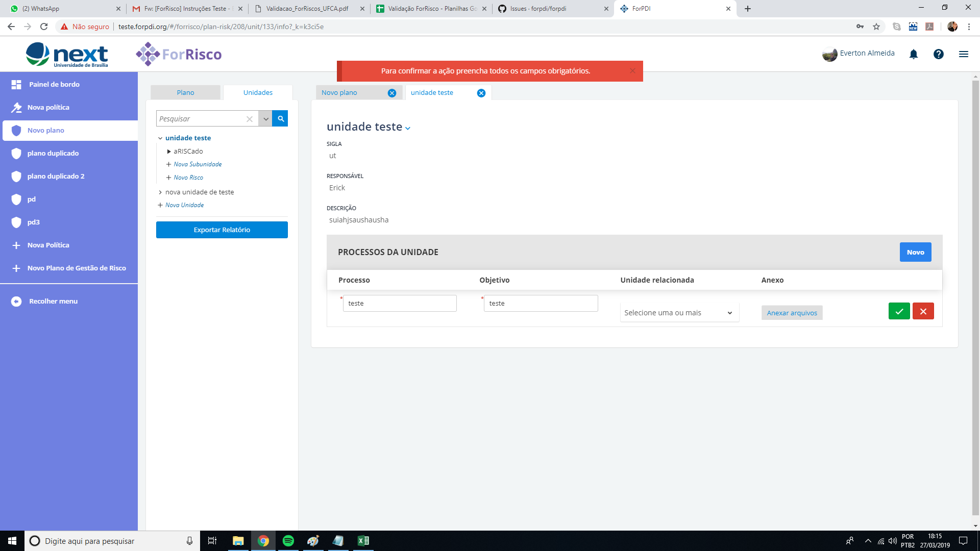Close the 'unidade teste' tab icon

click(x=481, y=93)
